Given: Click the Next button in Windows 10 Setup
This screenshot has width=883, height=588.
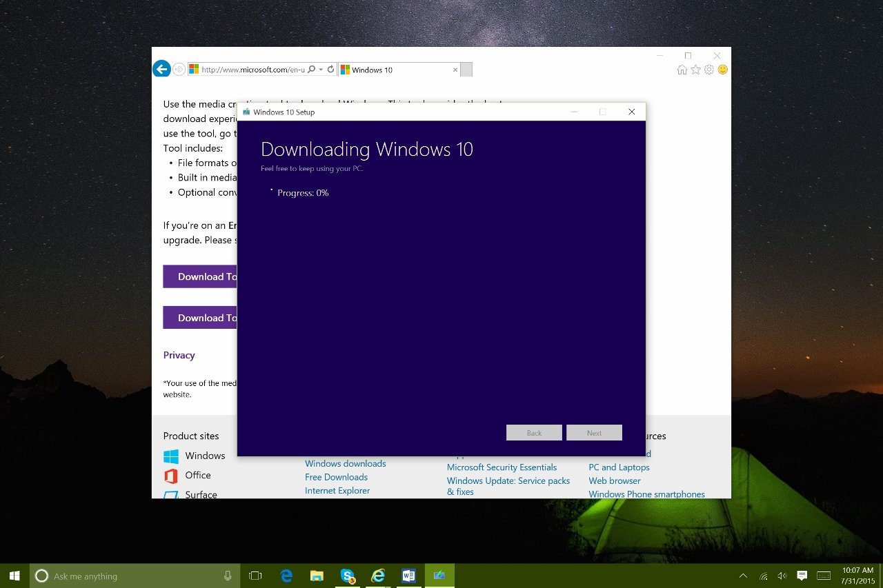Looking at the screenshot, I should [594, 433].
